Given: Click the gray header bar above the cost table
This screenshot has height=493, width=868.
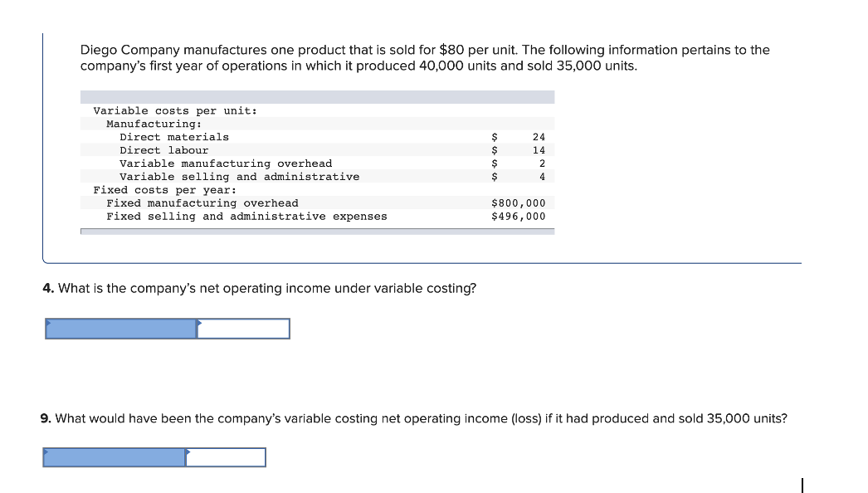Looking at the screenshot, I should [x=317, y=97].
